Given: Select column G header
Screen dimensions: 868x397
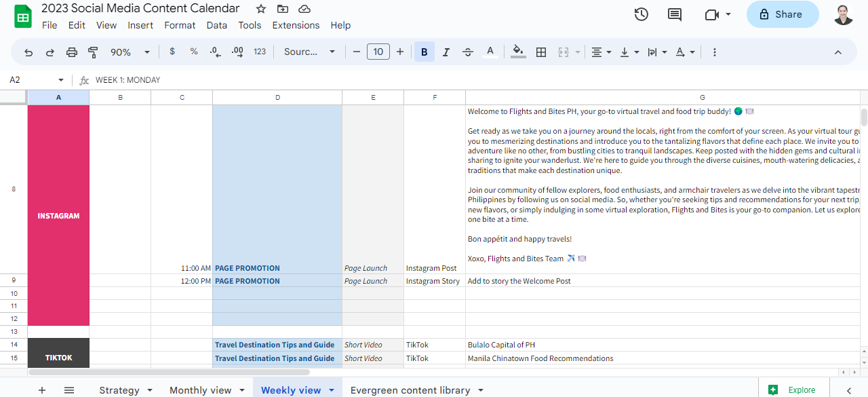Looking at the screenshot, I should click(x=702, y=98).
